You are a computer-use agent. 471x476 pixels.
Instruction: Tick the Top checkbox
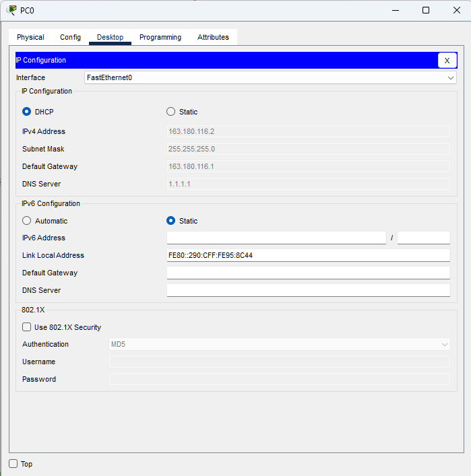pyautogui.click(x=13, y=464)
